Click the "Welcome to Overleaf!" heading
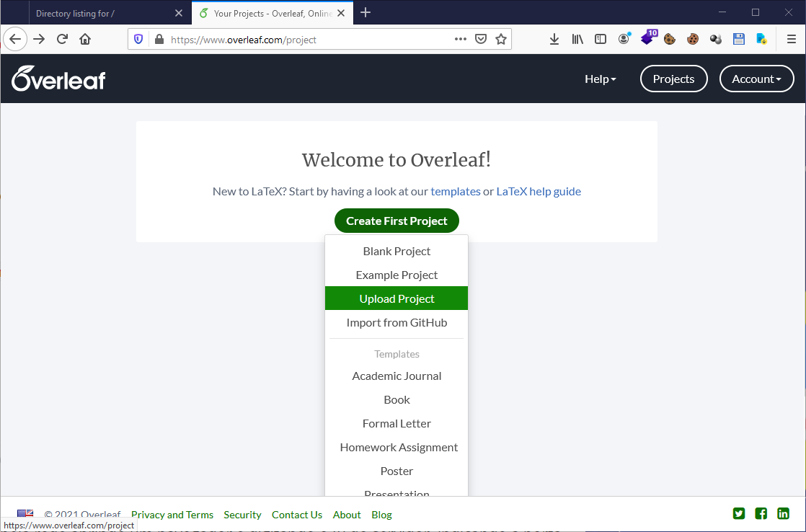This screenshot has width=806, height=532. point(397,160)
